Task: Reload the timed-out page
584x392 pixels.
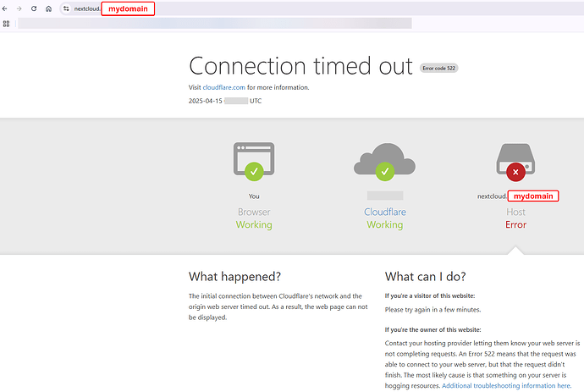Action: click(x=34, y=8)
